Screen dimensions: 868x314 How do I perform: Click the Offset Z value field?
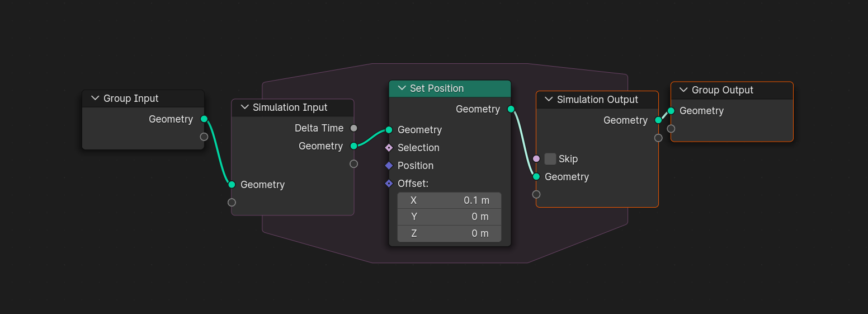click(449, 233)
